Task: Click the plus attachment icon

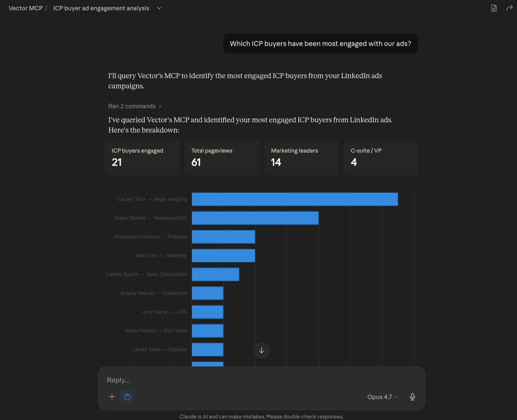Action: click(x=112, y=397)
